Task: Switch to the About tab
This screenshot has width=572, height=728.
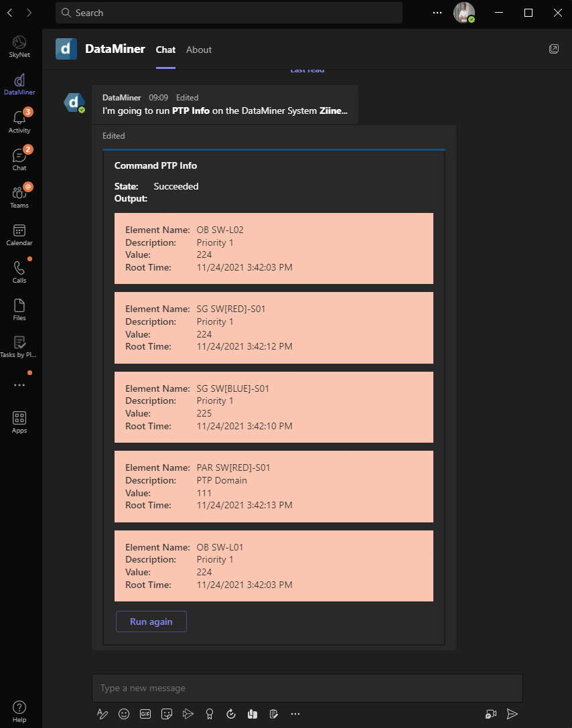Action: (199, 50)
